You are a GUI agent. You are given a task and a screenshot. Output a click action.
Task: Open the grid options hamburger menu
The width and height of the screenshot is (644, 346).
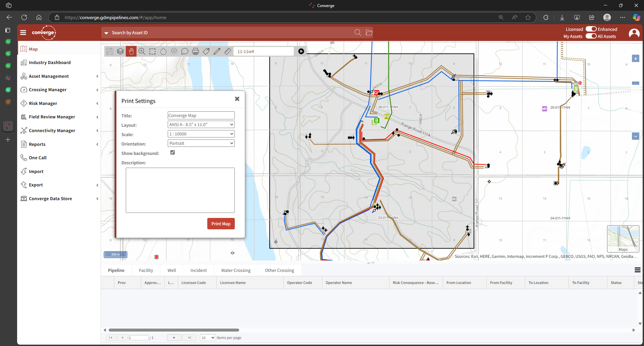pyautogui.click(x=637, y=270)
